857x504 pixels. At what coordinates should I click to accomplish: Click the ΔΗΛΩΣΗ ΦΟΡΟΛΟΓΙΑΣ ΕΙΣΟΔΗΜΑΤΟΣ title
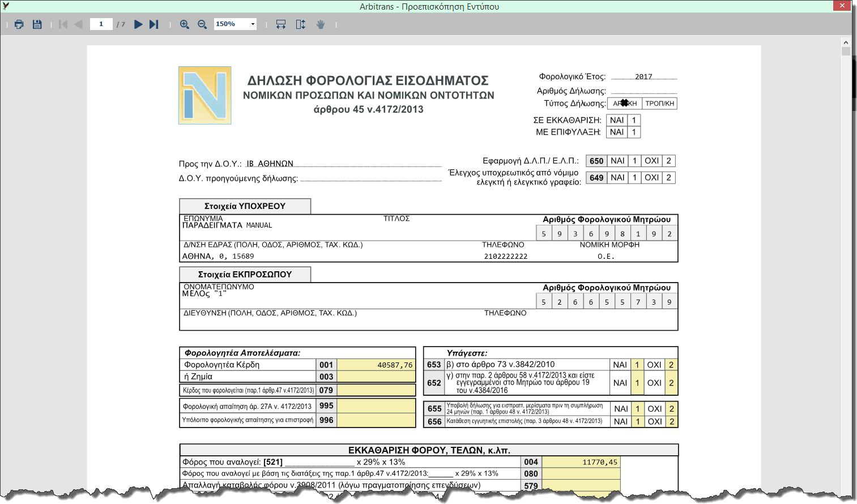(x=368, y=80)
